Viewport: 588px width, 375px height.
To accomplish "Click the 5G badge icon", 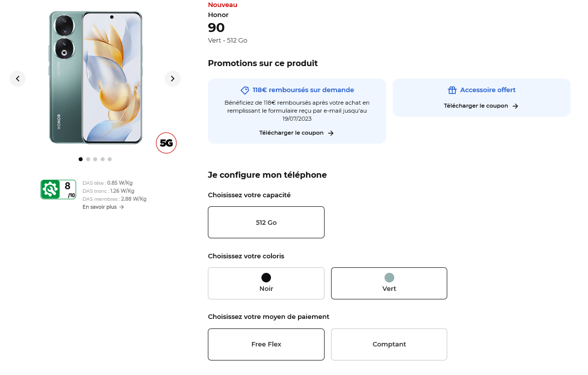I will coord(166,143).
